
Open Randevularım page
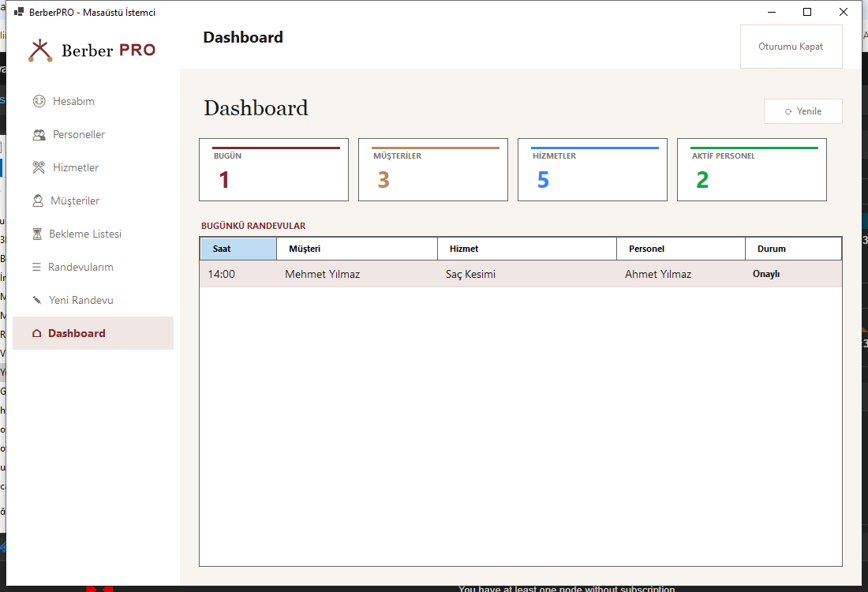(x=93, y=267)
